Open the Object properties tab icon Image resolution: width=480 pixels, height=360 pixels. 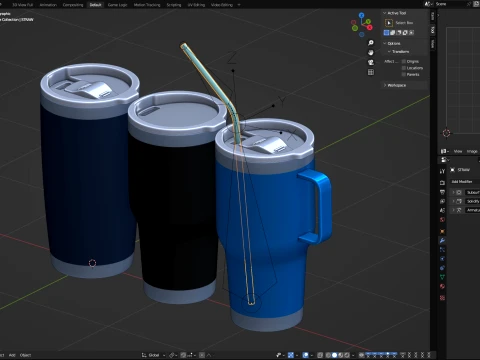pyautogui.click(x=442, y=231)
